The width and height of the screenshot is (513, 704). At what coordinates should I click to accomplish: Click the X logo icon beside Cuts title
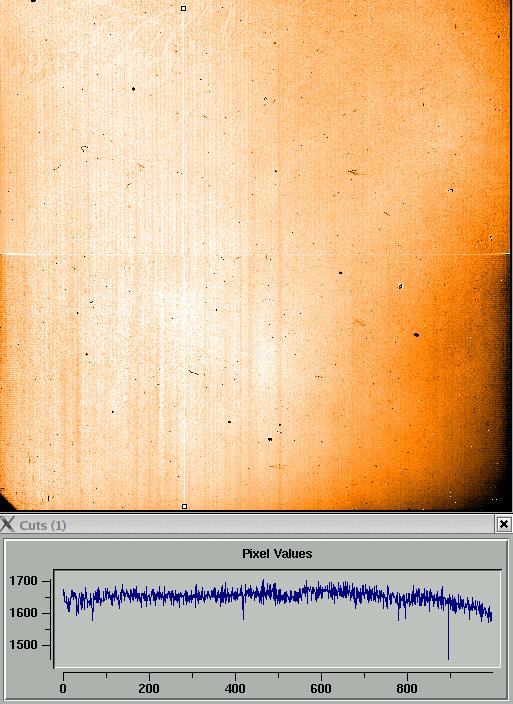tap(8, 524)
